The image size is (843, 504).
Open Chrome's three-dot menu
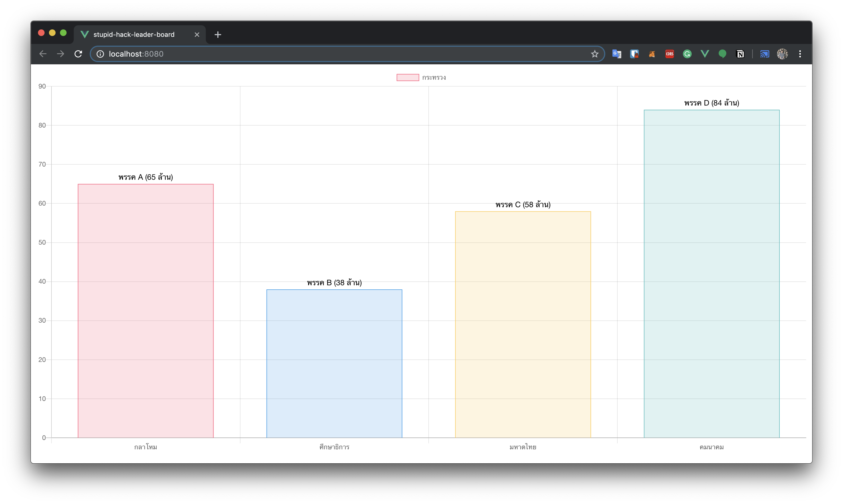pos(800,54)
